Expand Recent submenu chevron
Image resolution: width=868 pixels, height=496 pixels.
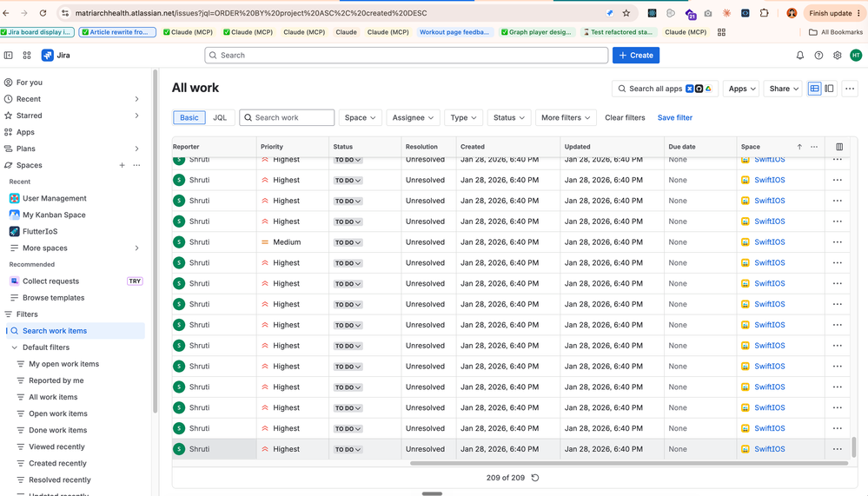(x=136, y=99)
